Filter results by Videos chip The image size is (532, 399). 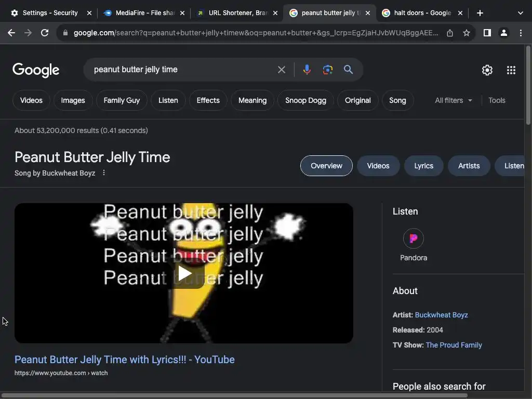click(31, 100)
